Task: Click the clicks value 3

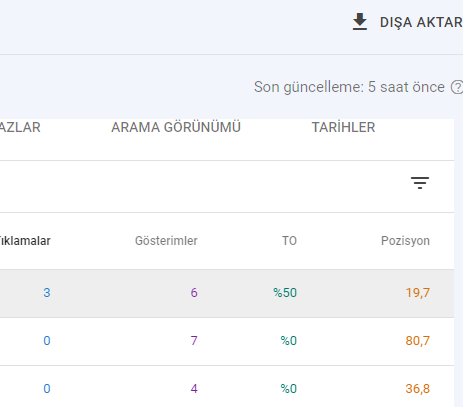Action: point(47,293)
